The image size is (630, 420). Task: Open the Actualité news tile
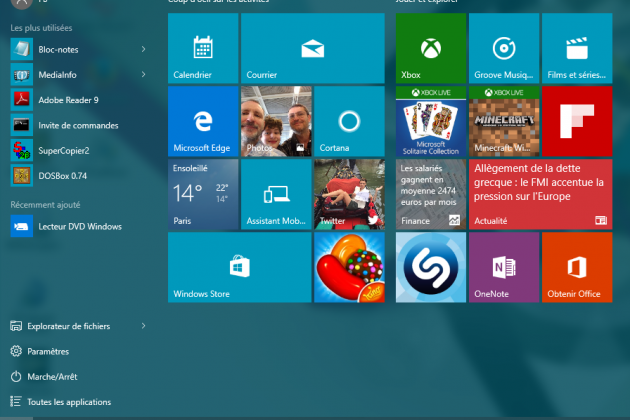click(540, 194)
